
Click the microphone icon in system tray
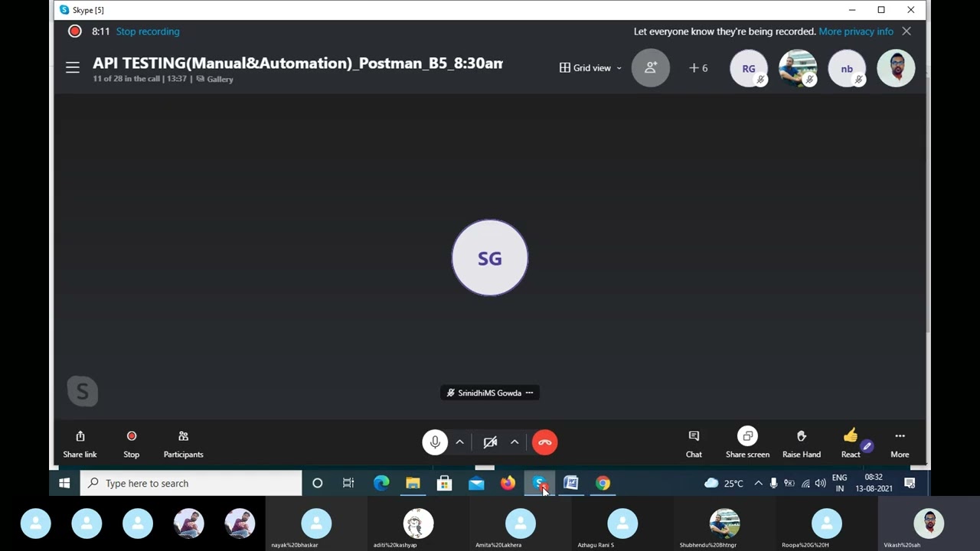(774, 483)
